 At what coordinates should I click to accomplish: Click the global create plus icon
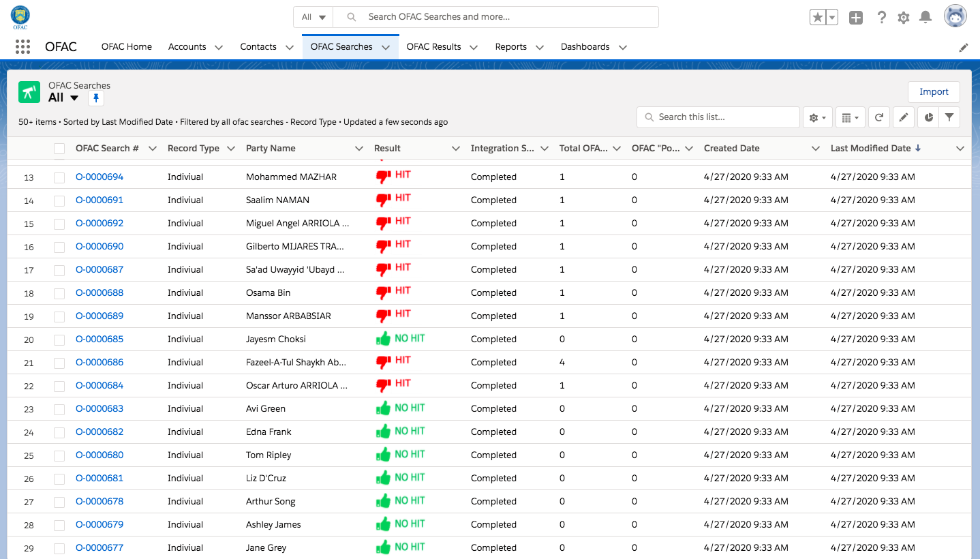click(856, 18)
